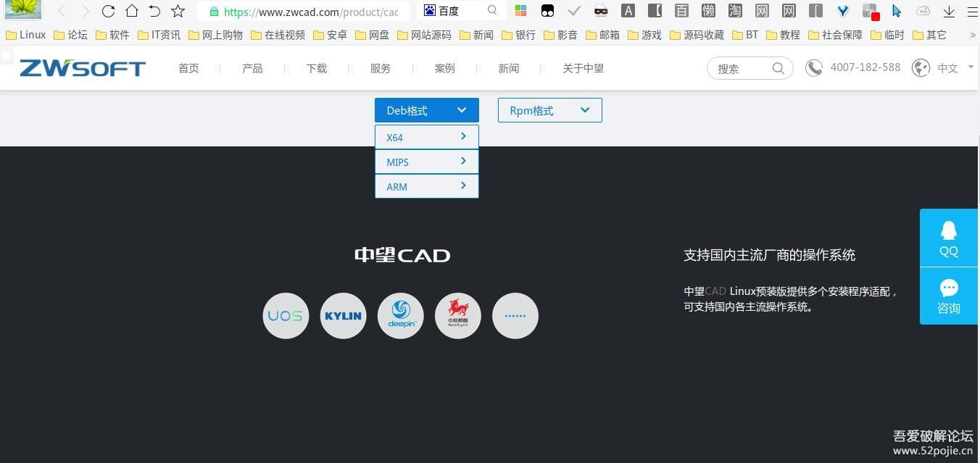Open the 服务 nav menu item
The height and width of the screenshot is (463, 980).
381,68
